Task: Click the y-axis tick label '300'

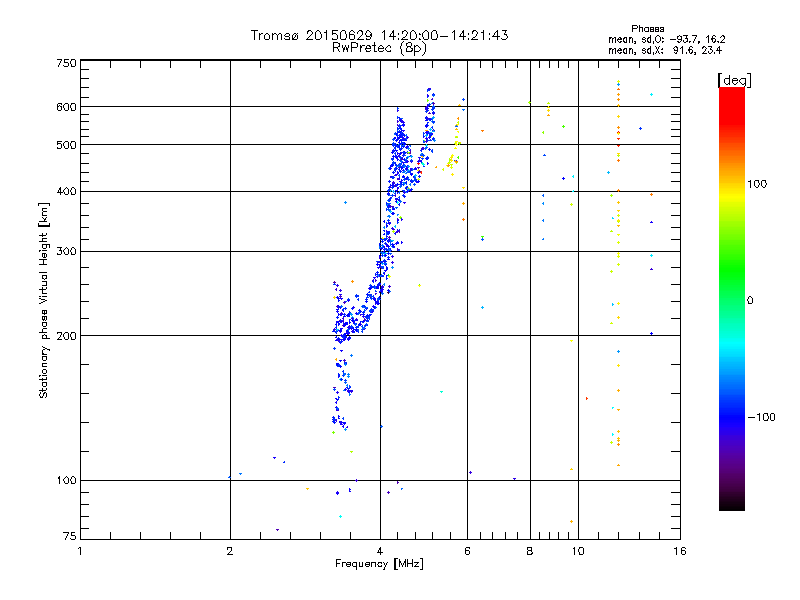Action: point(66,252)
